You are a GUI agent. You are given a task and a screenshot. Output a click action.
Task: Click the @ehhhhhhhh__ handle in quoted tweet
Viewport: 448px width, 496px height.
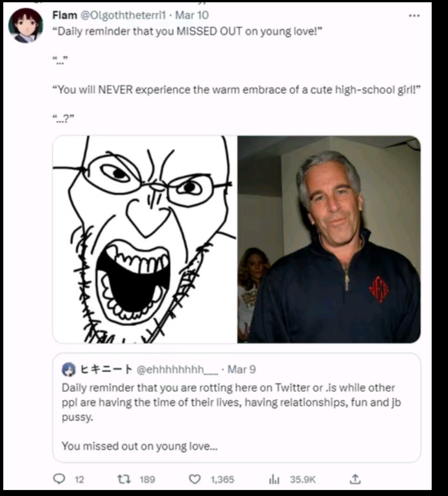click(177, 370)
